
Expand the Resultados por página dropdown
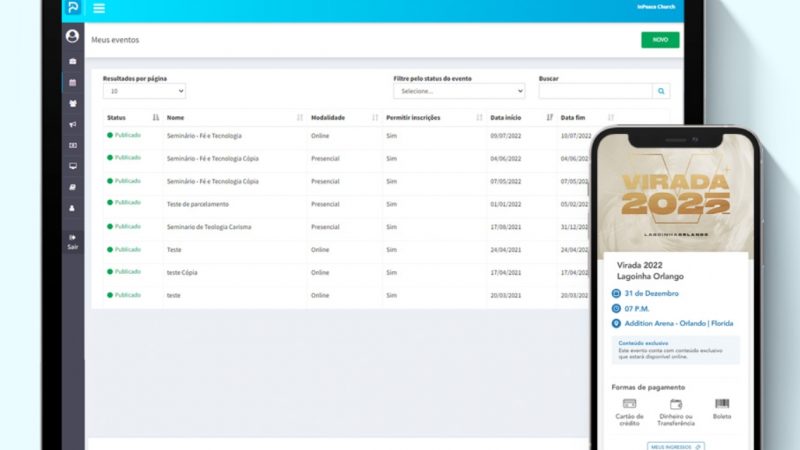click(x=144, y=91)
